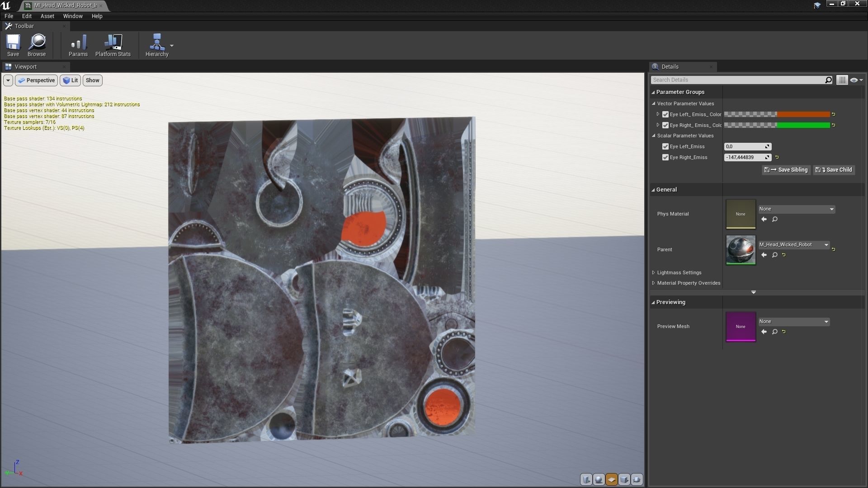868x488 pixels.
Task: Click the Save Sibling button
Action: tap(786, 170)
